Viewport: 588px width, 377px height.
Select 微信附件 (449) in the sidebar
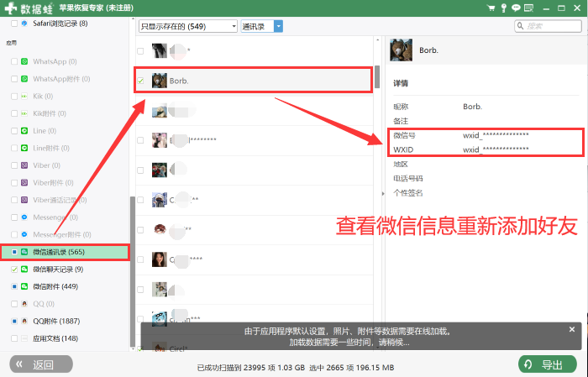tap(55, 286)
